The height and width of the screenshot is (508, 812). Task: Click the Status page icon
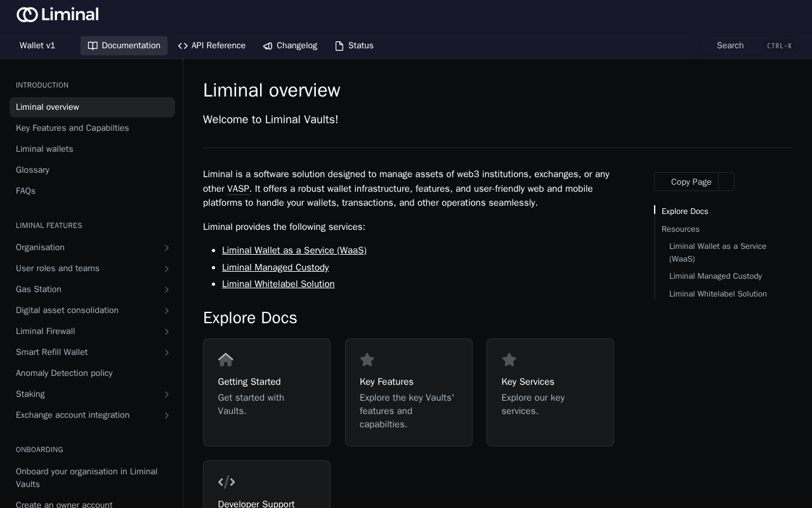(339, 46)
